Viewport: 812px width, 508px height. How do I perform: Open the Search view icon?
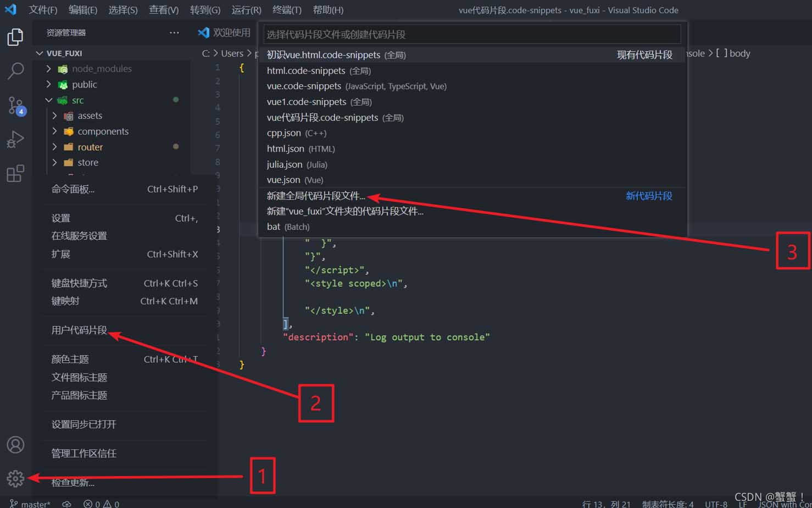coord(15,70)
